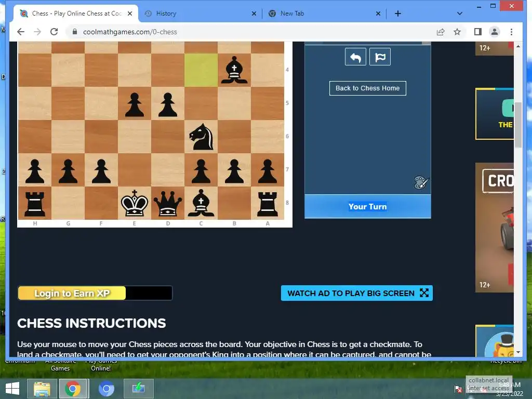Open the THE game ad thumbnail
The width and height of the screenshot is (532, 399).
tap(495, 114)
